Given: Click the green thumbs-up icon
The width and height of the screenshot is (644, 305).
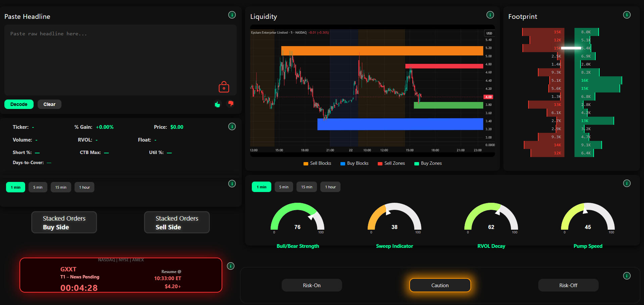Looking at the screenshot, I should [x=217, y=105].
